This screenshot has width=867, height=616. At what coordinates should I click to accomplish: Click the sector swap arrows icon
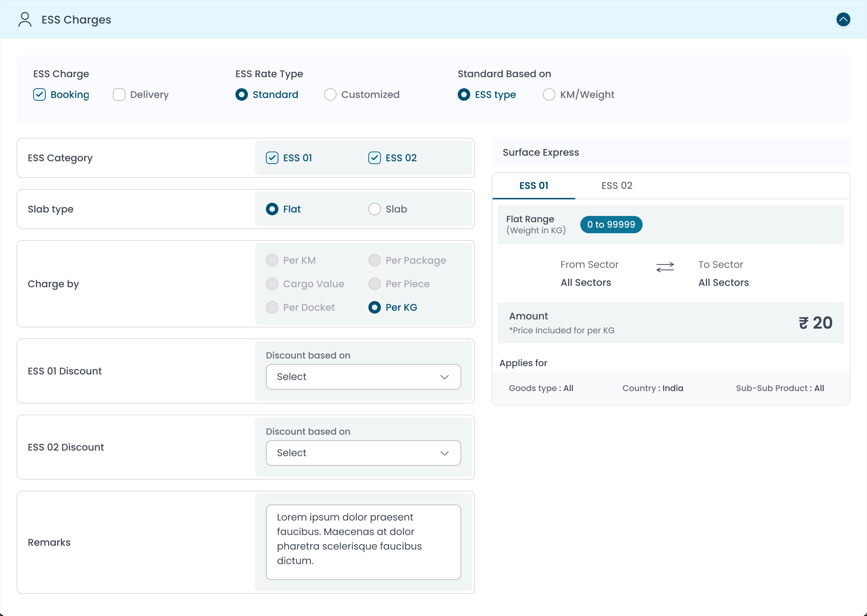(x=665, y=267)
